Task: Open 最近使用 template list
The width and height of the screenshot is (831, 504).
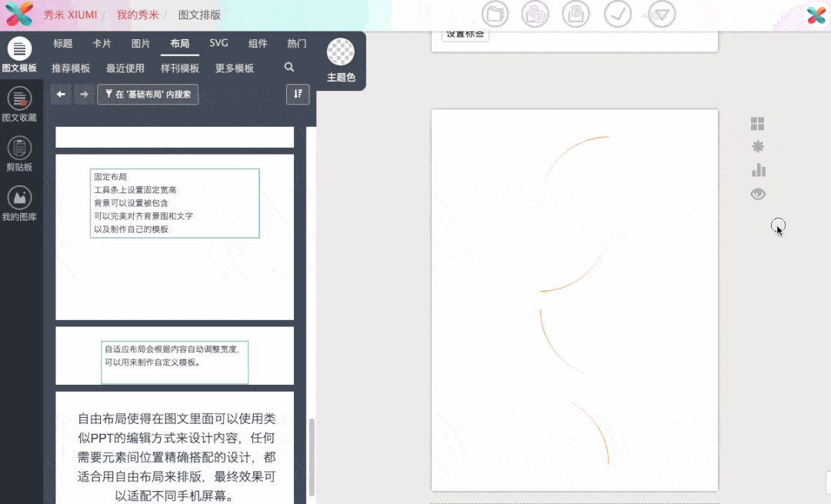Action: 125,68
